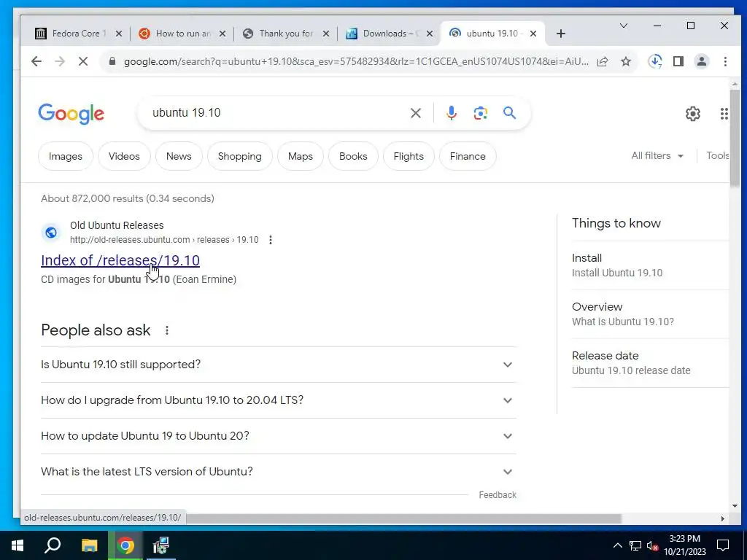Filter results by Books

pyautogui.click(x=353, y=156)
